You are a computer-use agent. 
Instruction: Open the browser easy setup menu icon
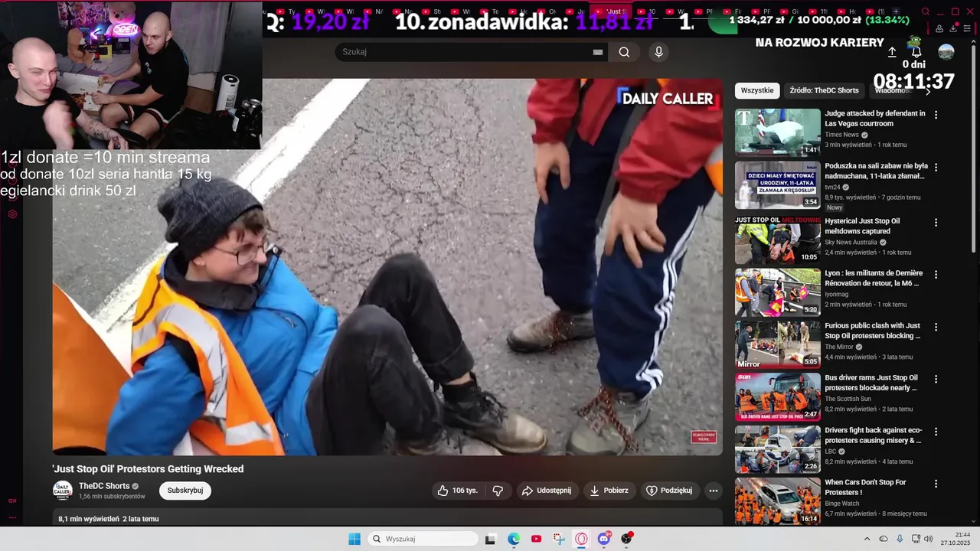point(969,28)
